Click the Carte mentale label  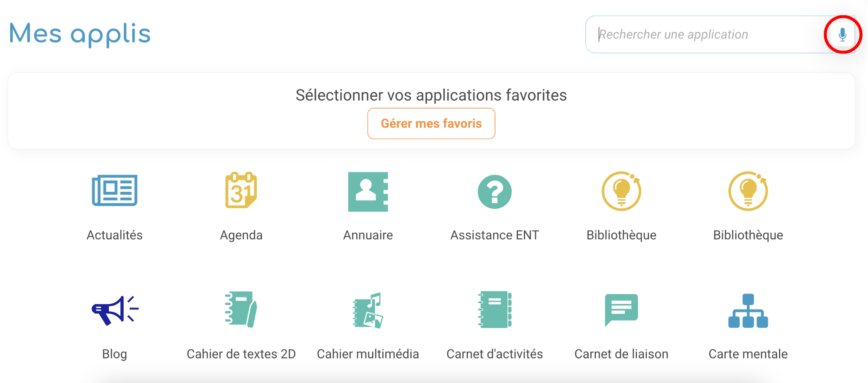748,354
